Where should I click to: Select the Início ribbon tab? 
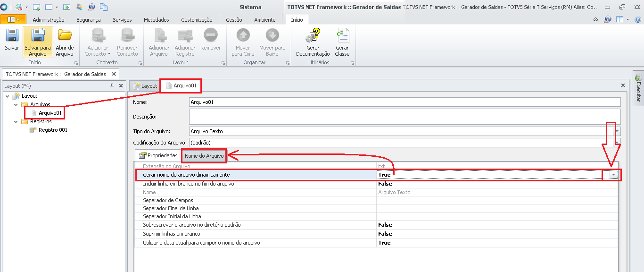(297, 20)
